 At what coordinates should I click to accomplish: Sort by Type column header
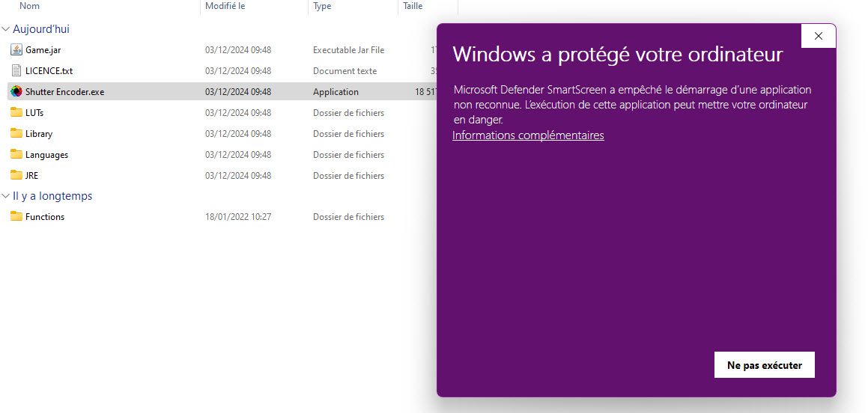pyautogui.click(x=322, y=6)
